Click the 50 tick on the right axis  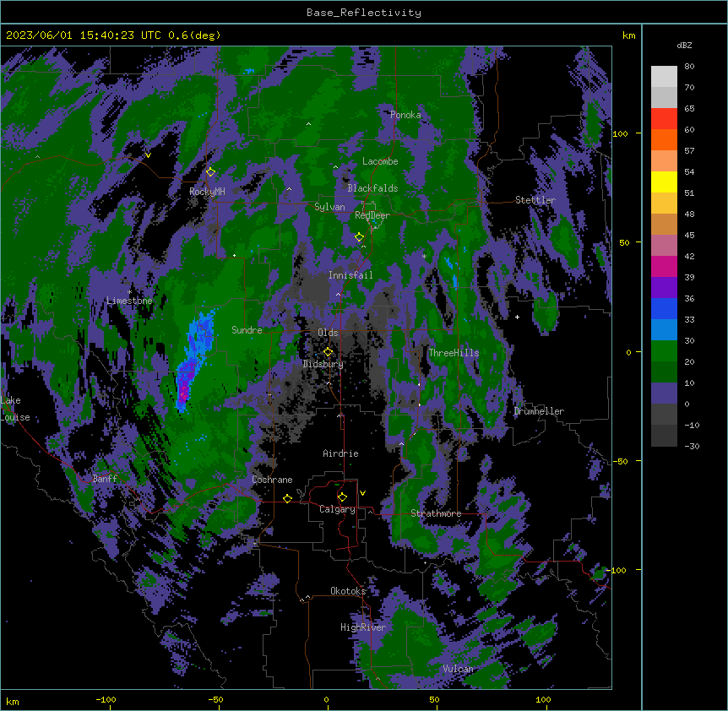point(624,242)
